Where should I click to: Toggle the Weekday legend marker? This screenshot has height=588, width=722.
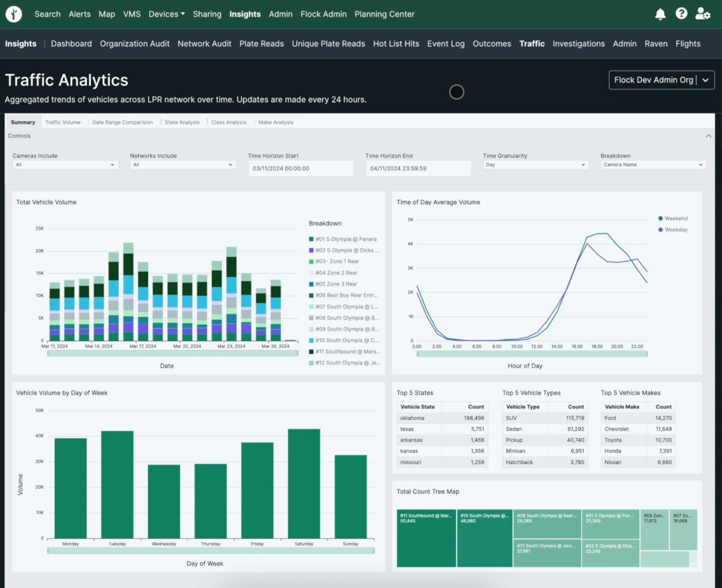tap(660, 230)
